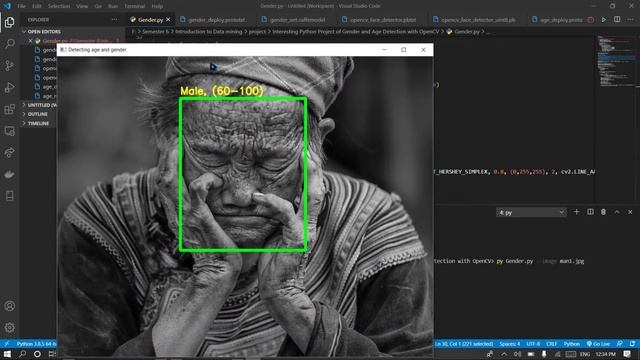The height and width of the screenshot is (360, 640).
Task: Click the UTF-8 encoding indicator
Action: point(533,344)
